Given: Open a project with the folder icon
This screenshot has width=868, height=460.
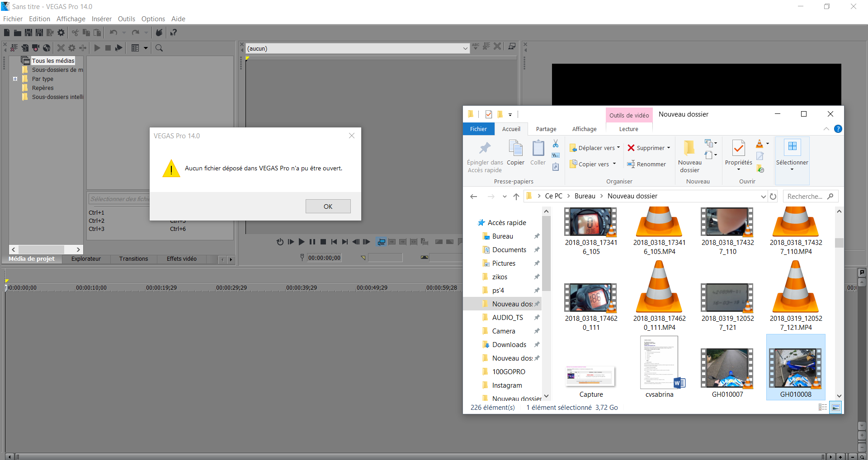Looking at the screenshot, I should click(17, 33).
